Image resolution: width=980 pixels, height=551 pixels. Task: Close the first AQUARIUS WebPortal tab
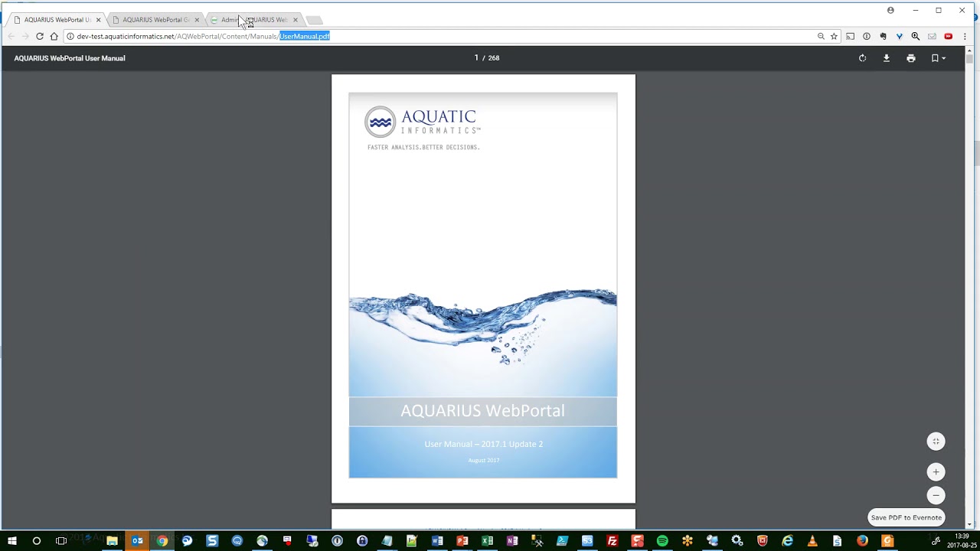tap(98, 20)
